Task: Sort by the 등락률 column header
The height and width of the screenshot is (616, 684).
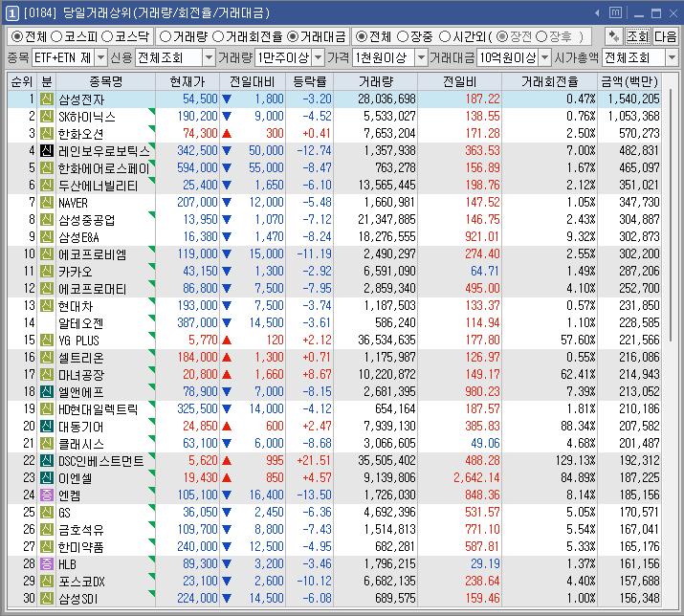Action: (310, 81)
